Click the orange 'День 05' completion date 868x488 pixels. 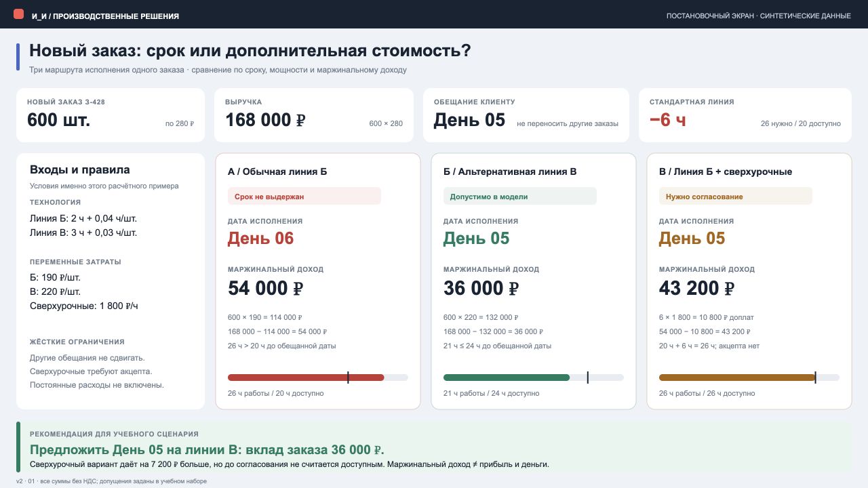(x=692, y=239)
